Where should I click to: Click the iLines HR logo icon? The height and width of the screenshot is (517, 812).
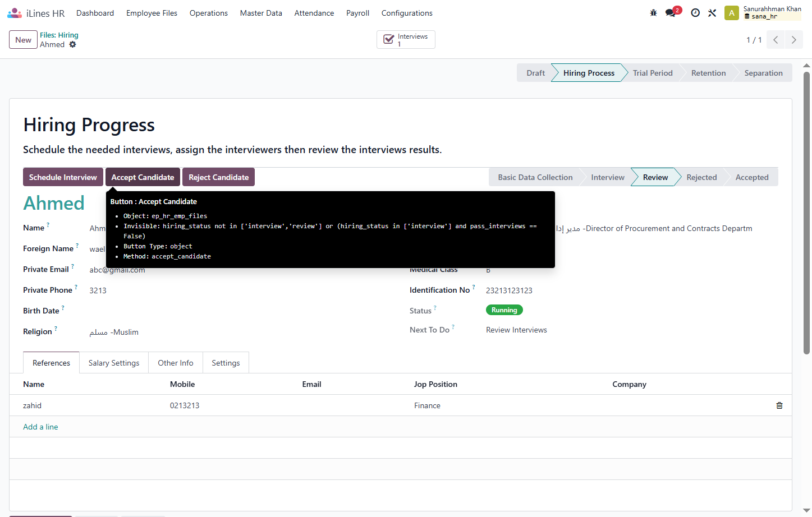pos(15,13)
